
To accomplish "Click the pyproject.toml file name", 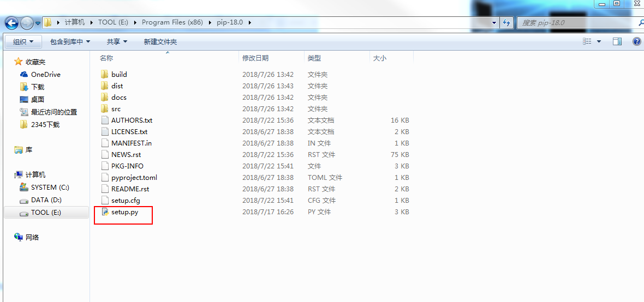I will click(134, 178).
